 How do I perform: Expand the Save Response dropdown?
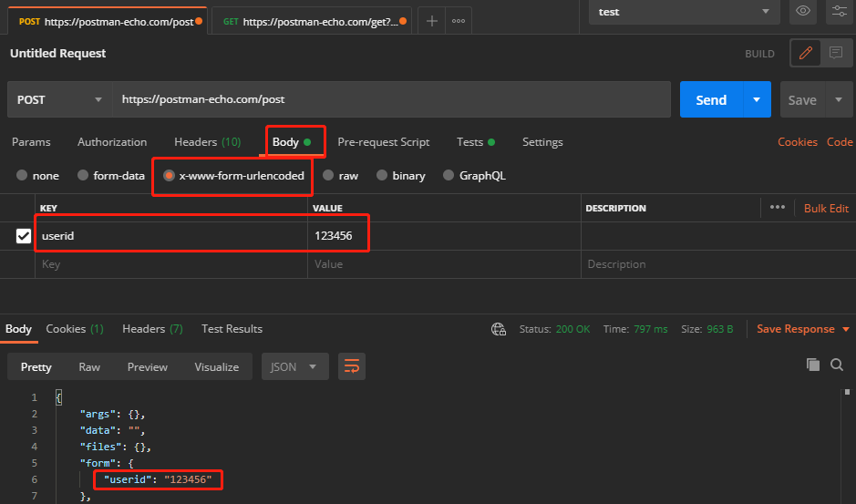tap(846, 329)
